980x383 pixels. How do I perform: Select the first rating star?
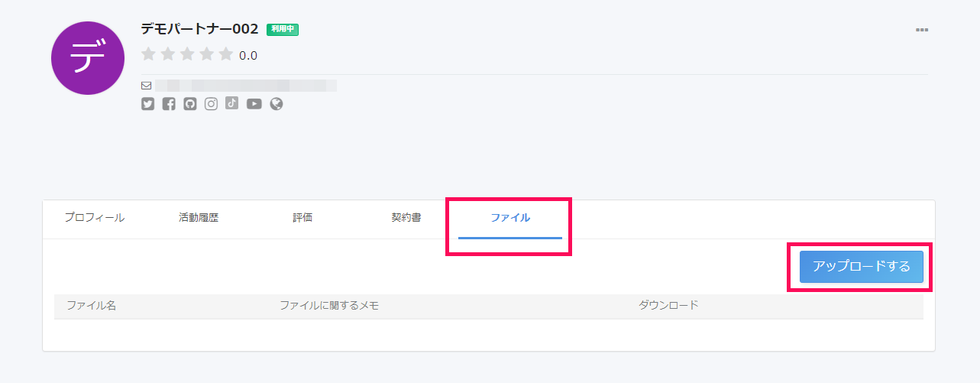(x=148, y=54)
